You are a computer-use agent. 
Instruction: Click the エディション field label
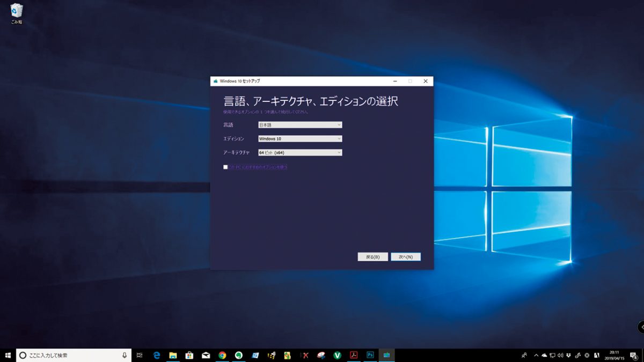click(233, 139)
